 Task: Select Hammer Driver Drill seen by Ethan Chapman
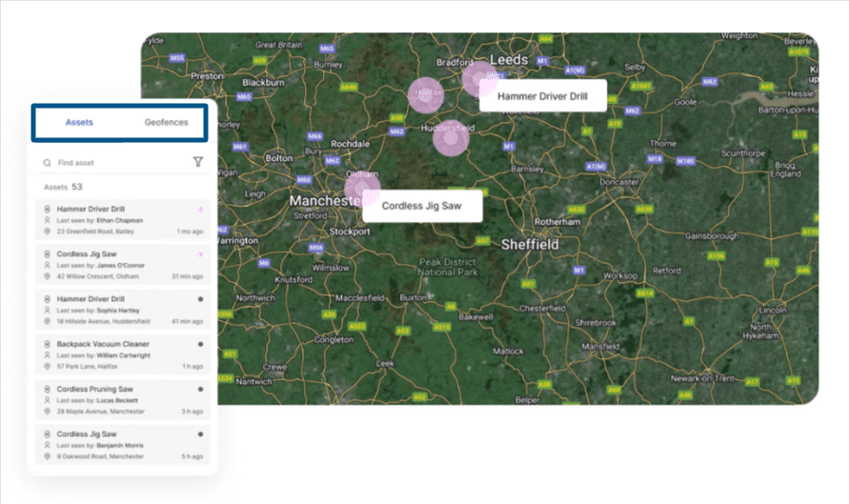click(x=123, y=220)
